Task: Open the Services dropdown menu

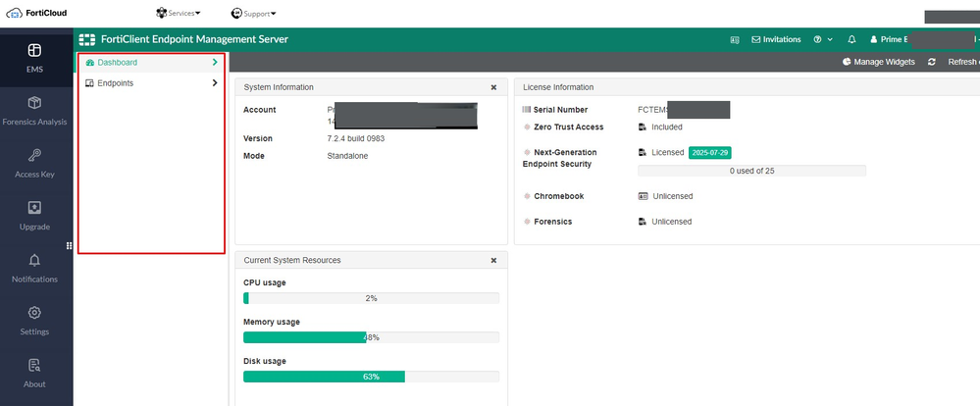Action: point(179,13)
